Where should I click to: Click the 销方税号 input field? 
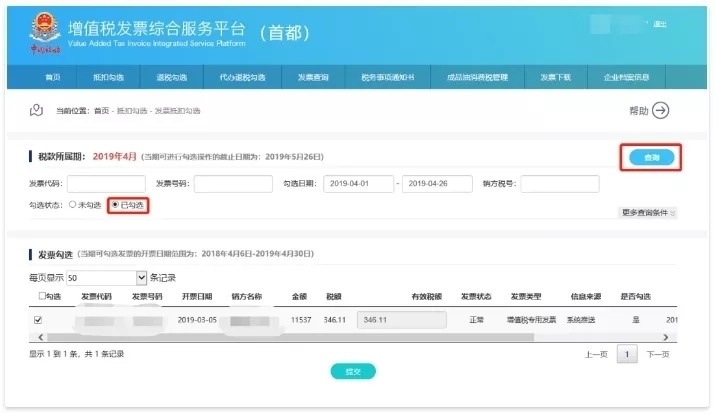560,184
